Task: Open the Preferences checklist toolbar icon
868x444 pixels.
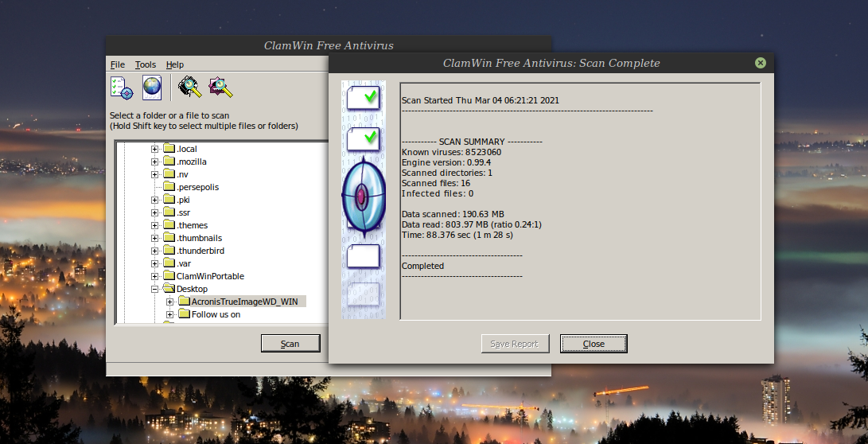Action: (x=121, y=88)
